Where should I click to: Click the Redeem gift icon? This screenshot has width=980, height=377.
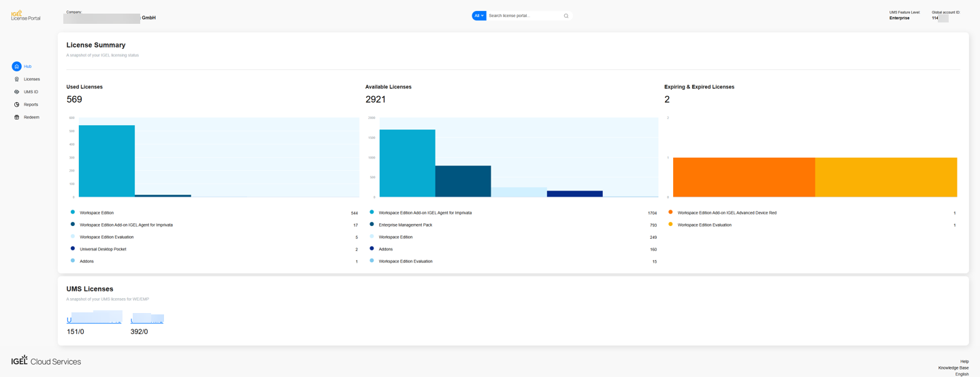pos(17,117)
